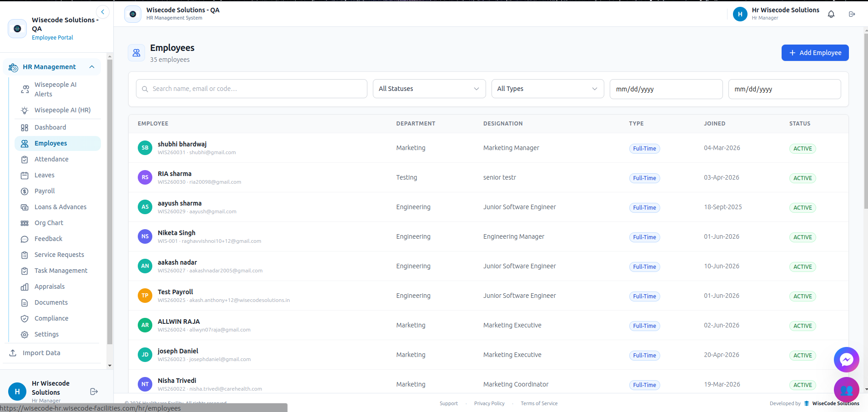Screen dimensions: 868x412
Task: Open Wisepeople AI (HR)
Action: (x=58, y=110)
